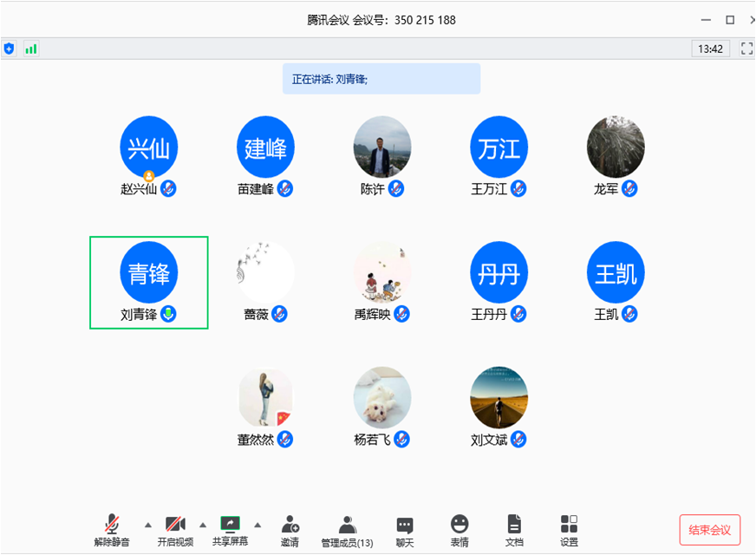
Task: Select 陈许's photo avatar
Action: pos(382,147)
